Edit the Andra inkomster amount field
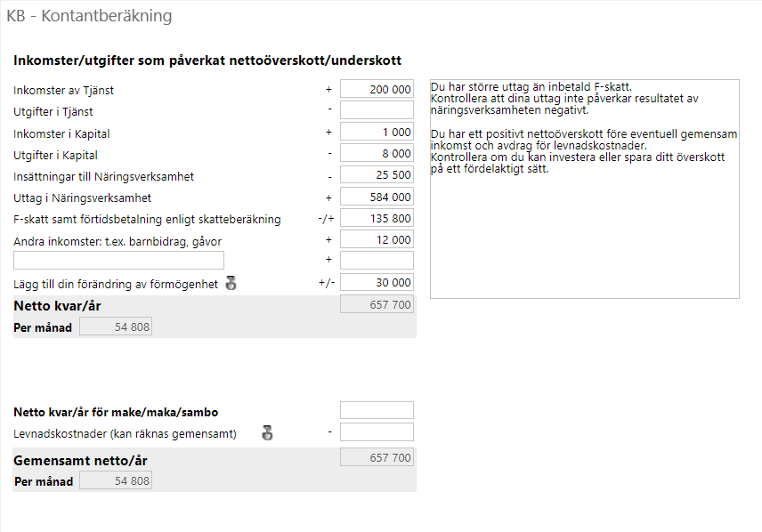The image size is (762, 532). click(x=377, y=239)
